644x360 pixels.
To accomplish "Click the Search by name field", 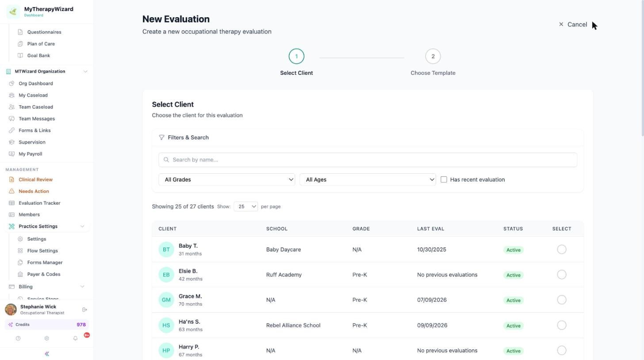I will coord(368,160).
